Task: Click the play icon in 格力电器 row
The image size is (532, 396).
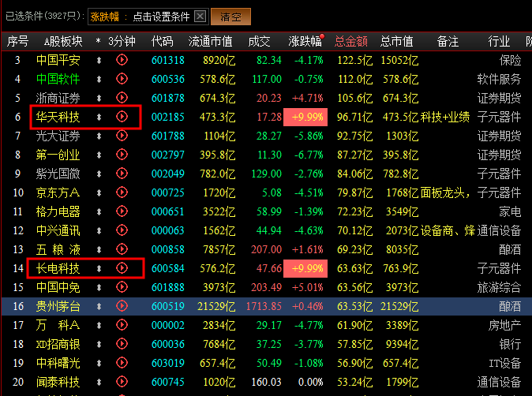Action: 122,211
